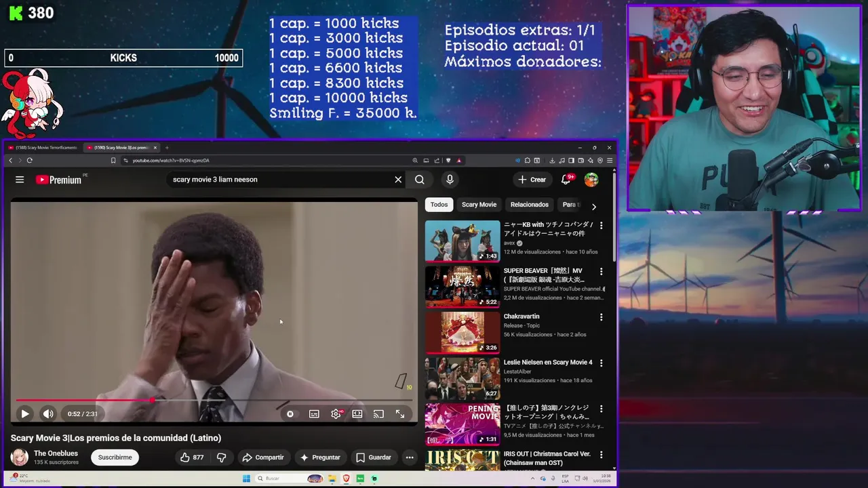Open a new browser tab

pyautogui.click(x=167, y=148)
